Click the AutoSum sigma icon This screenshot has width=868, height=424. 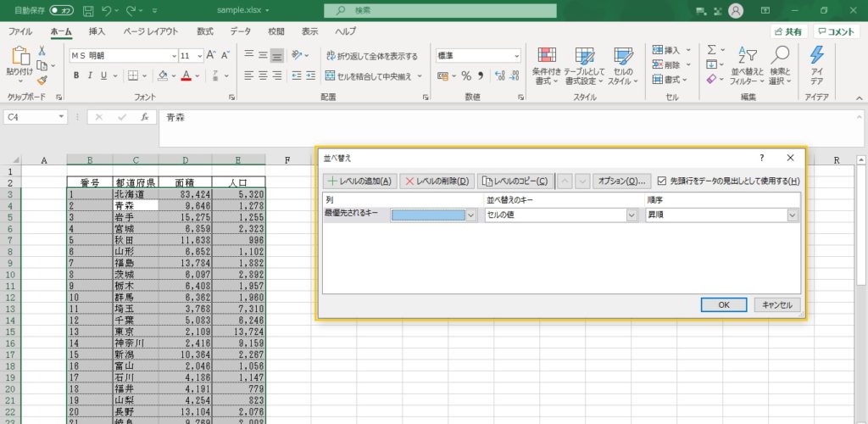point(712,50)
